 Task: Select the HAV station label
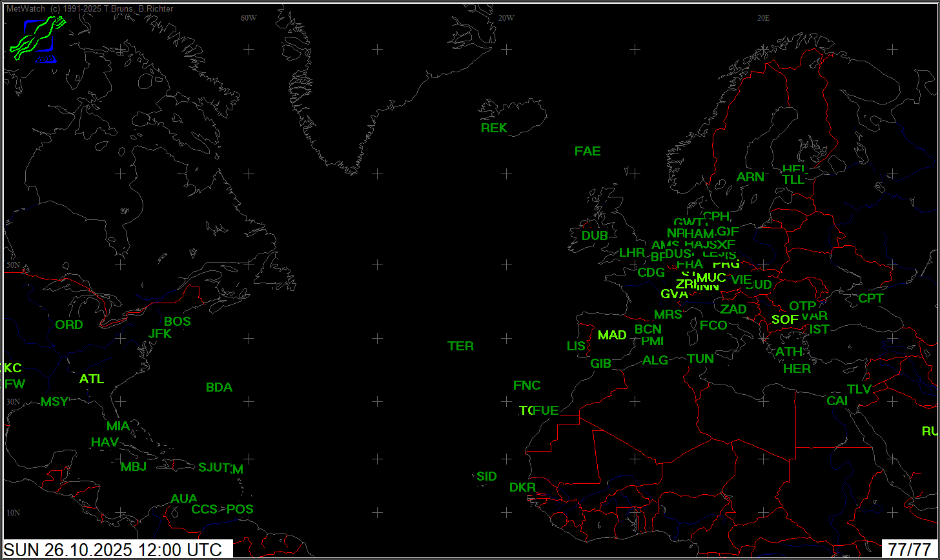point(105,443)
